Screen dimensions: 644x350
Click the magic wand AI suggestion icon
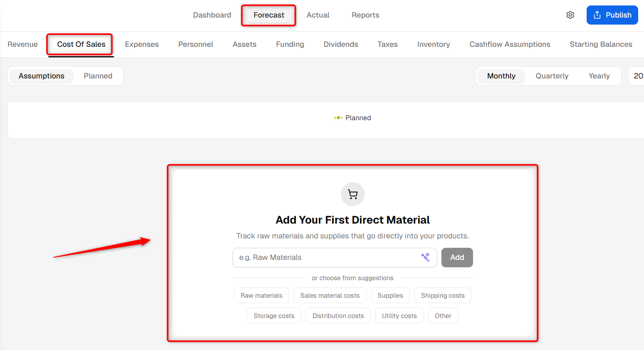[x=425, y=257]
